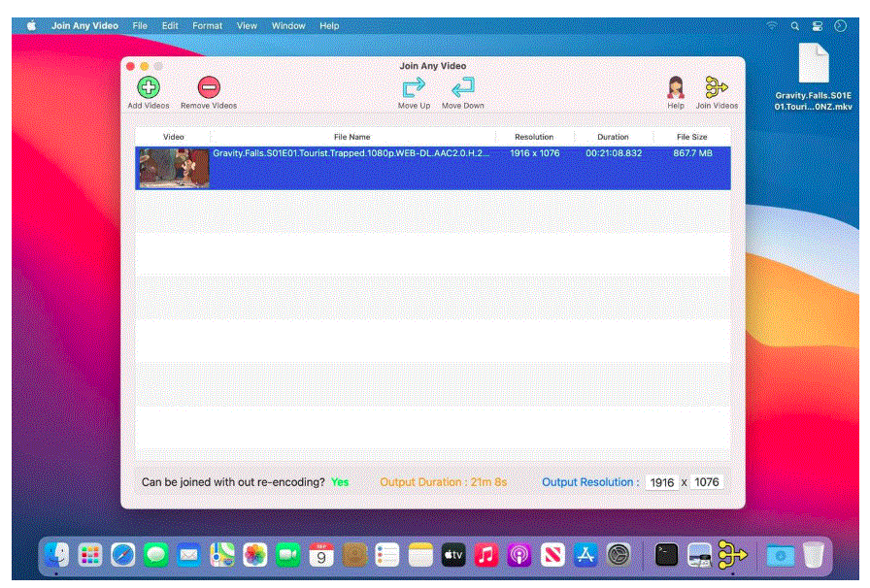Screen dimensions: 870x588
Task: Open Notes from the Dock
Action: [420, 555]
